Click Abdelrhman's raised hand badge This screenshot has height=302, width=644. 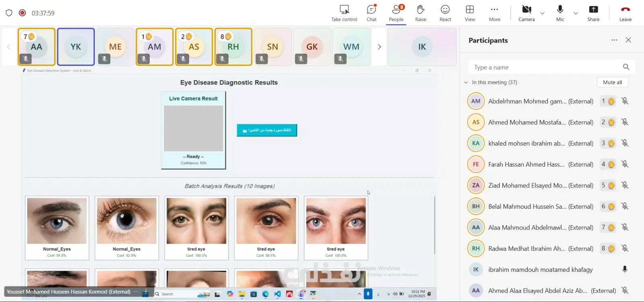pyautogui.click(x=608, y=101)
